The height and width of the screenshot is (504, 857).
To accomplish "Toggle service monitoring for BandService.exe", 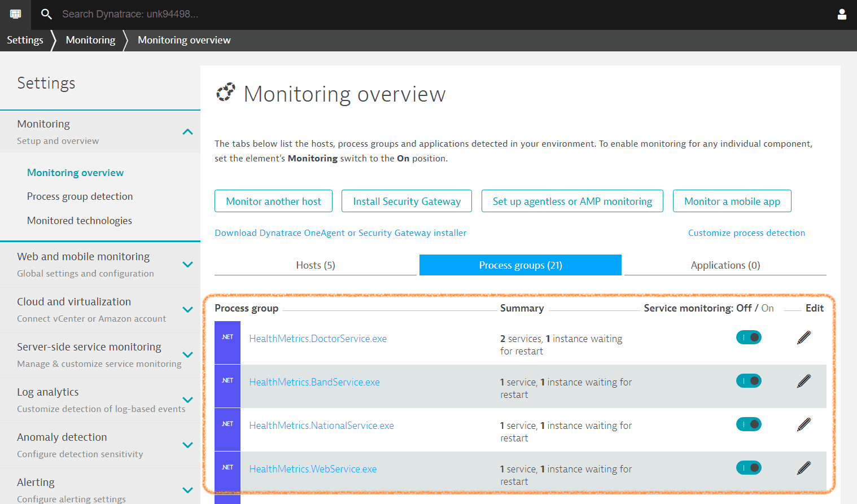I will (x=749, y=381).
